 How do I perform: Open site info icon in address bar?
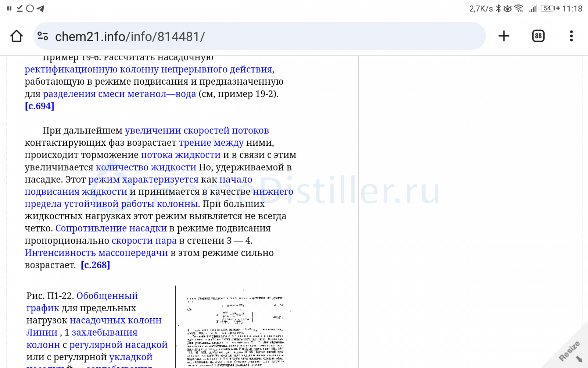tap(43, 36)
